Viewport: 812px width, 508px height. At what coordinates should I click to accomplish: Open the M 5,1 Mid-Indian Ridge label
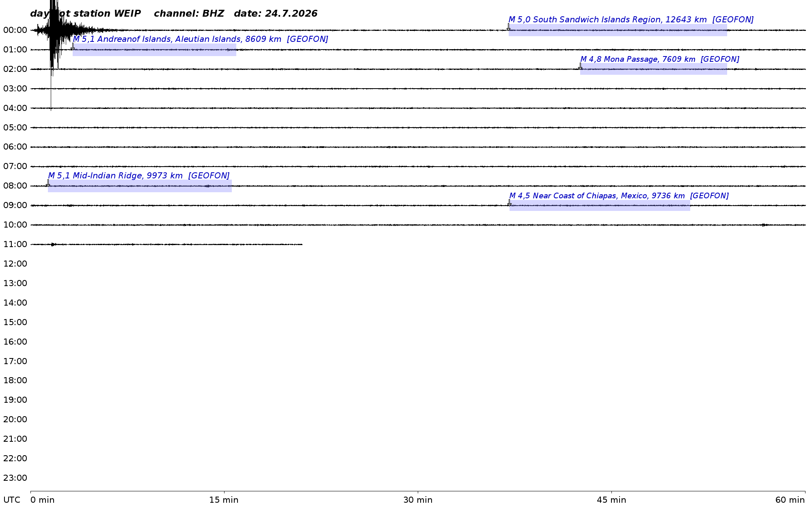coord(139,176)
